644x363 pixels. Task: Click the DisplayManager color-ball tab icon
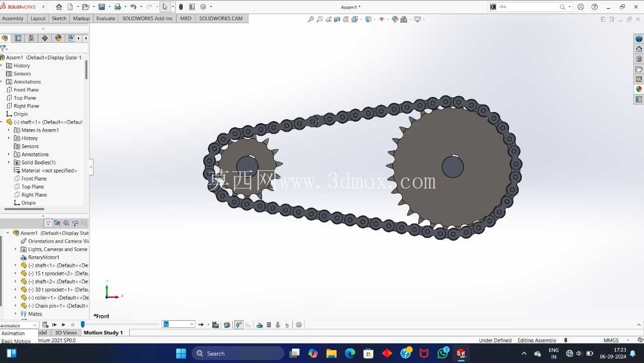click(x=58, y=38)
